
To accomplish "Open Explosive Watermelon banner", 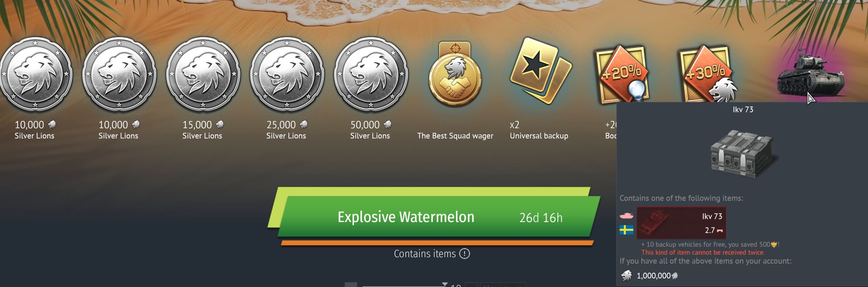I will [x=434, y=216].
